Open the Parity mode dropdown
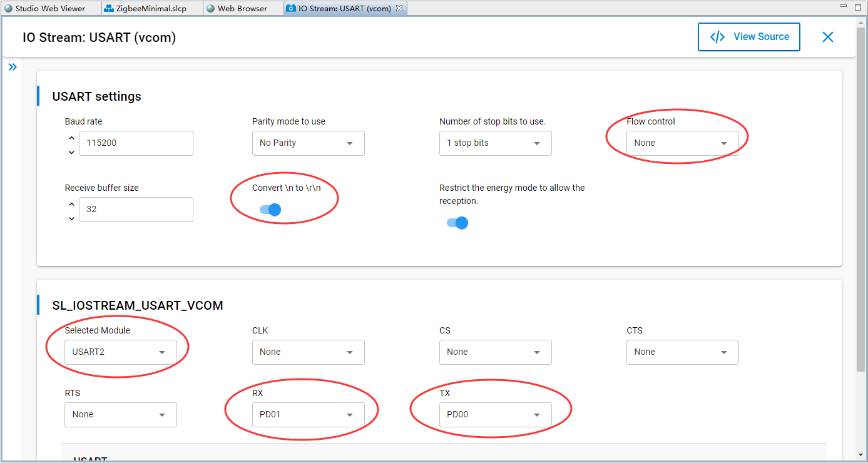 point(309,143)
